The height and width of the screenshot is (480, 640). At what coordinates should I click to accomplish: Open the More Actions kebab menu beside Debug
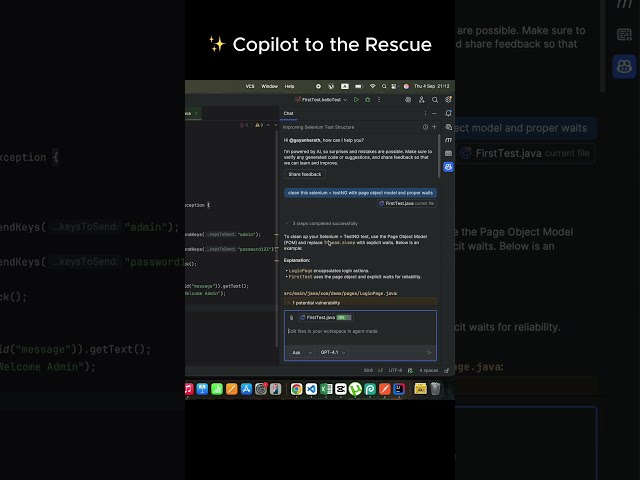[379, 100]
